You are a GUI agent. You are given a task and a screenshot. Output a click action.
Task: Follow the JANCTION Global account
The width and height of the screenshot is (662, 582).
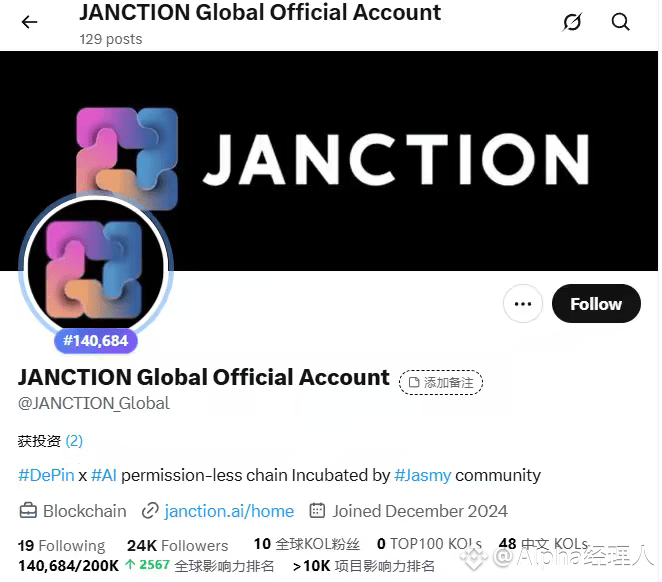click(x=596, y=304)
